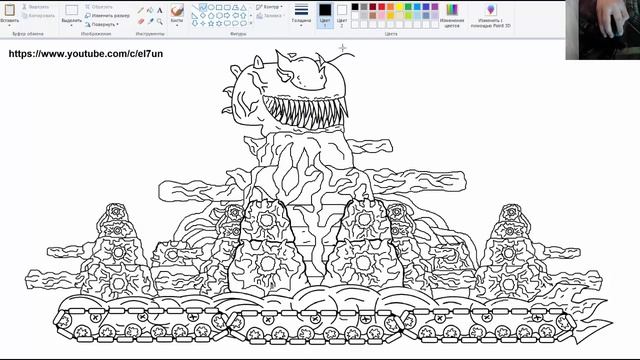Open the Повернуть rotate dropdown

tap(102, 24)
